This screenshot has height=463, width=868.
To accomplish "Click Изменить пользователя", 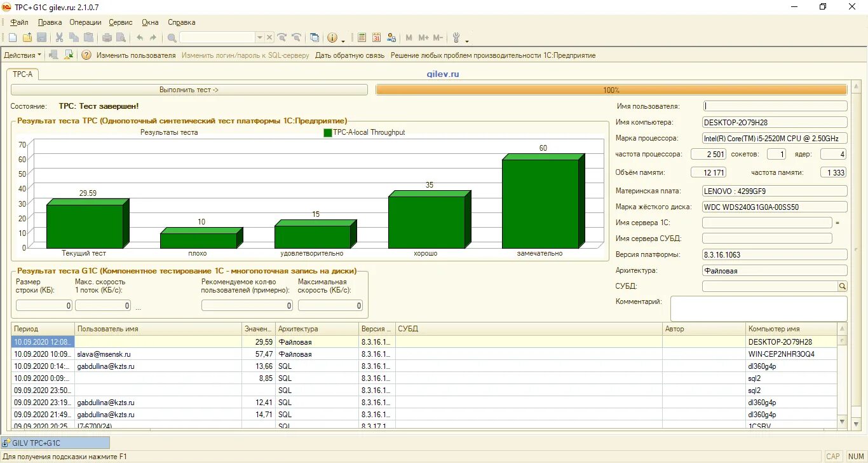I will tap(136, 55).
